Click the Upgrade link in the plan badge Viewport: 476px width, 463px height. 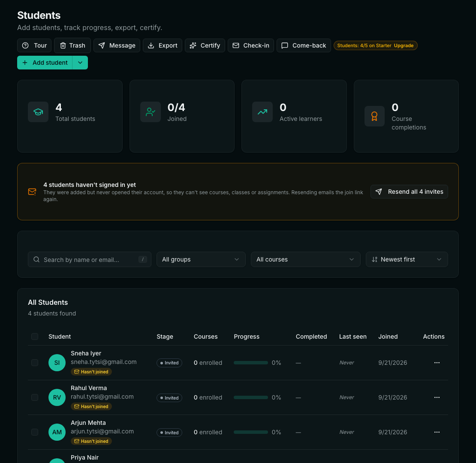point(404,45)
